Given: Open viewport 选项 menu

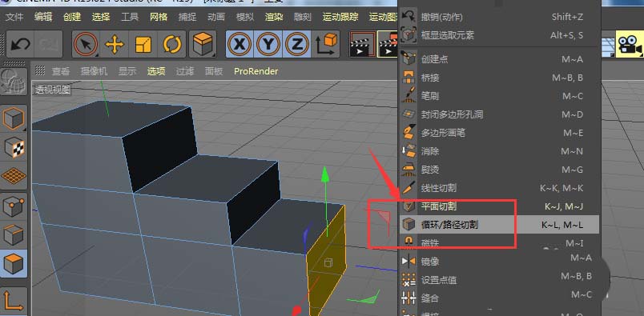Looking at the screenshot, I should [x=156, y=71].
